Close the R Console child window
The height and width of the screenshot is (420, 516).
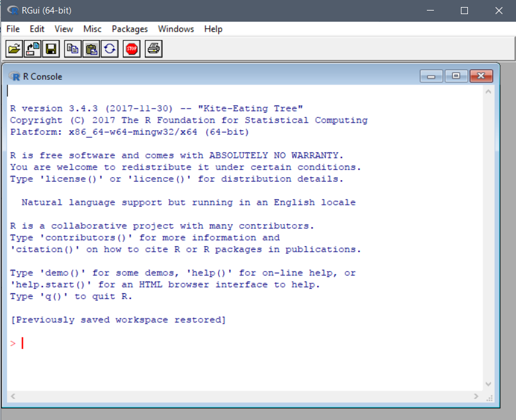point(481,76)
